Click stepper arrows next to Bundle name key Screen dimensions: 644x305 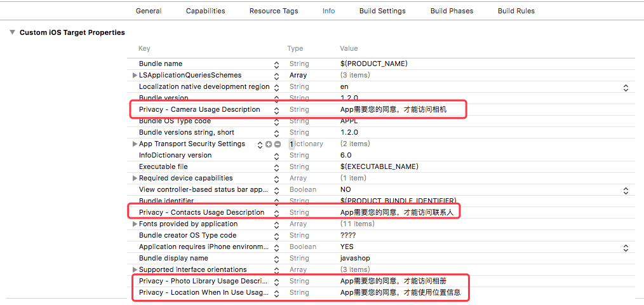tap(276, 64)
